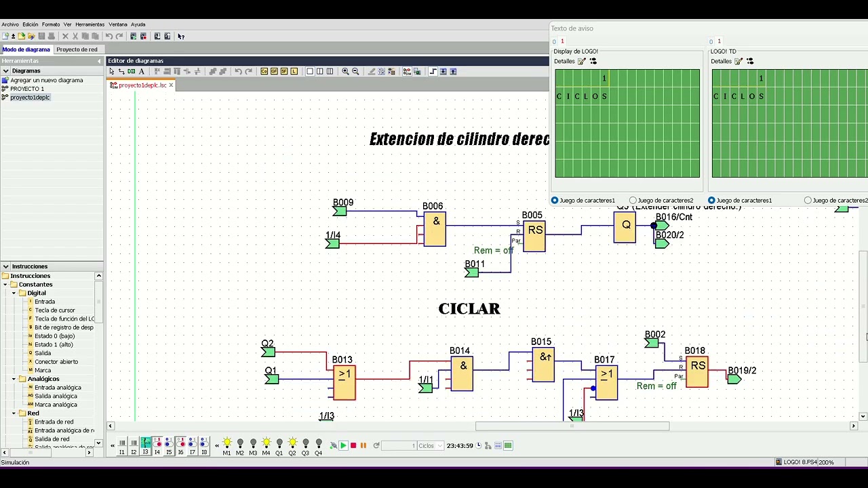This screenshot has width=868, height=488.
Task: Click the horizontal scrollbar of diagram editor
Action: (572, 426)
